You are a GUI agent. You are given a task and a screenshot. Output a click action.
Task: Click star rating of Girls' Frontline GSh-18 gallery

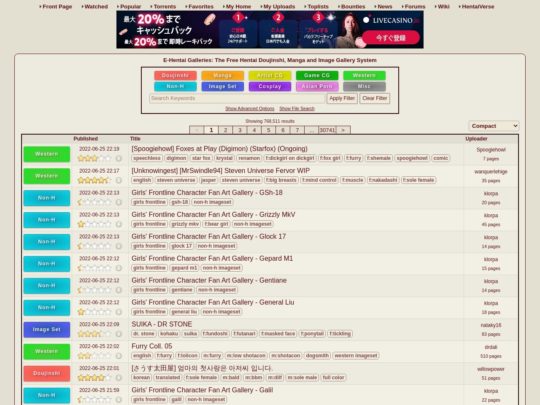[x=94, y=202]
